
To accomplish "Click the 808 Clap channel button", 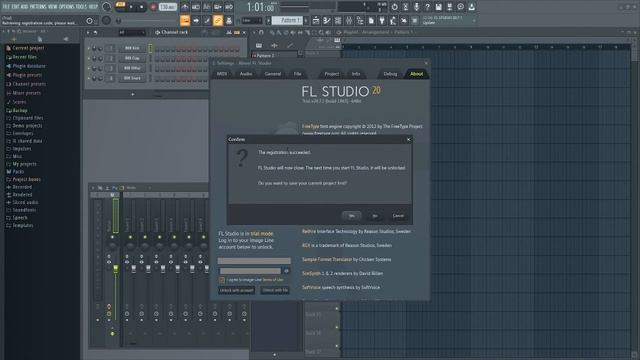I will click(132, 58).
